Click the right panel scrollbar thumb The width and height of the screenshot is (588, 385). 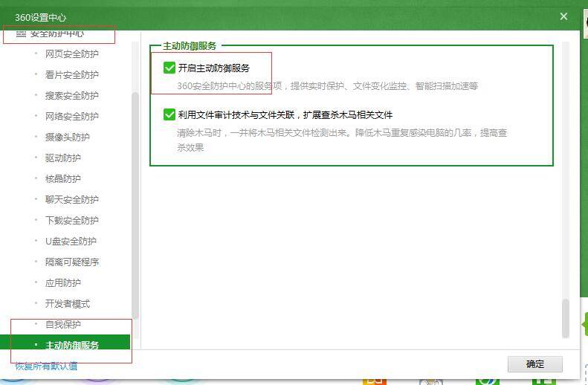click(566, 318)
